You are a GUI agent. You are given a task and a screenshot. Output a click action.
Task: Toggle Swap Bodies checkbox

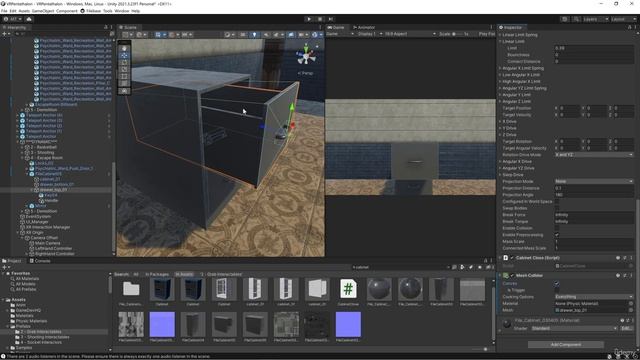[x=557, y=208]
